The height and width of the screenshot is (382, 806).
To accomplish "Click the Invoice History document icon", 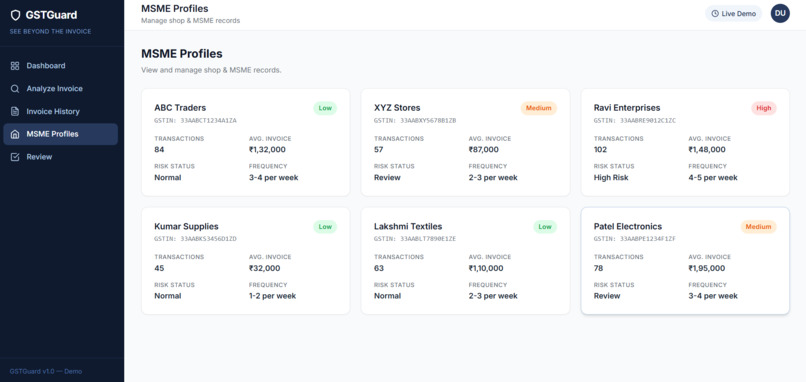I will tap(15, 111).
